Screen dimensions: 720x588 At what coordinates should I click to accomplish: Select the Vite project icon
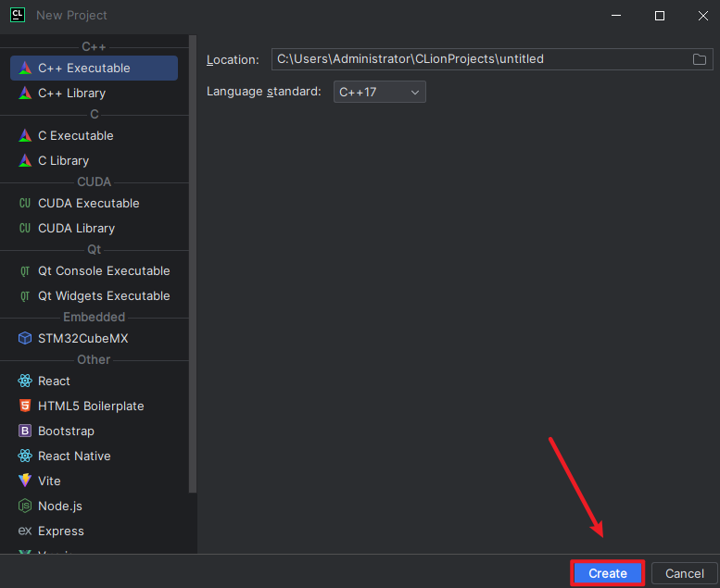pyautogui.click(x=25, y=482)
